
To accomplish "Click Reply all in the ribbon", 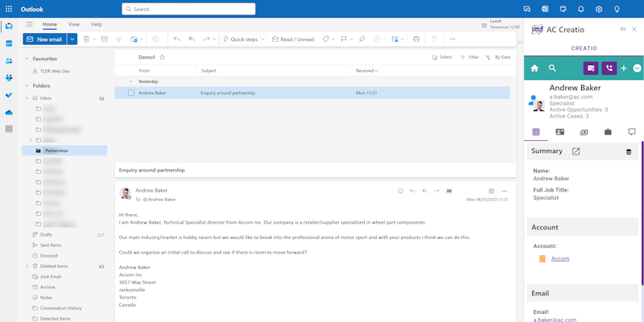I will coord(192,39).
